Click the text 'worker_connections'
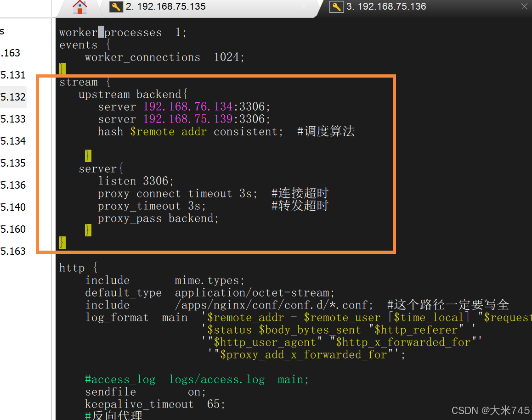The width and height of the screenshot is (532, 420). click(142, 57)
